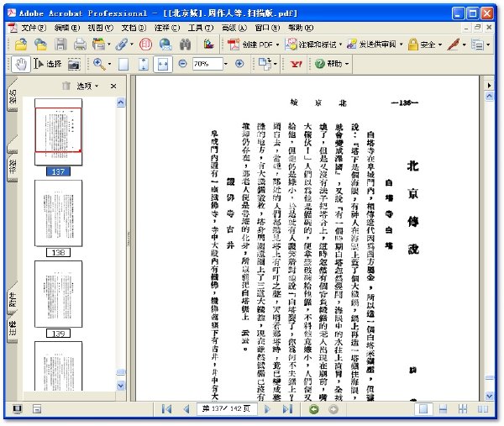Open the 视图 menu
504x426 pixels.
tap(100, 28)
